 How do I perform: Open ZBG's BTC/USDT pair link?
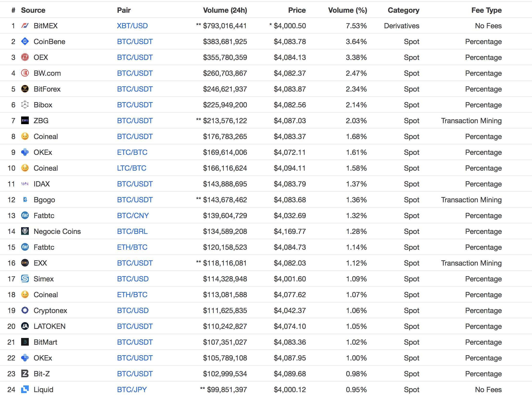pyautogui.click(x=135, y=121)
